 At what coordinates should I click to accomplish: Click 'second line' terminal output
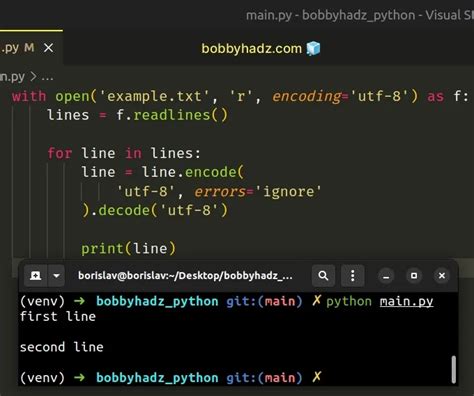(62, 347)
